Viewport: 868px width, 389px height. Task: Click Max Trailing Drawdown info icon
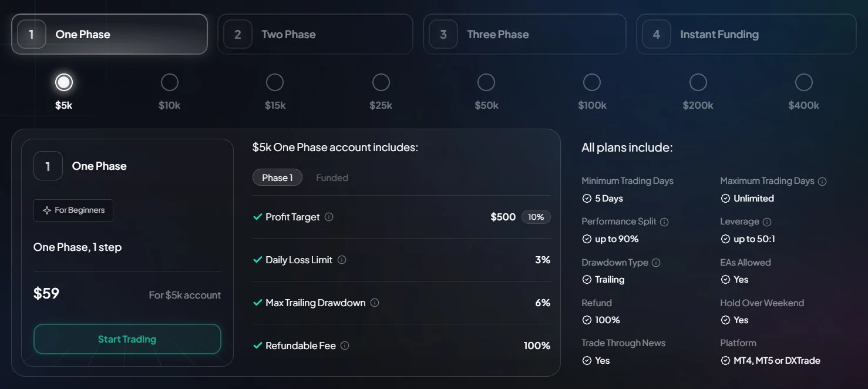tap(375, 303)
